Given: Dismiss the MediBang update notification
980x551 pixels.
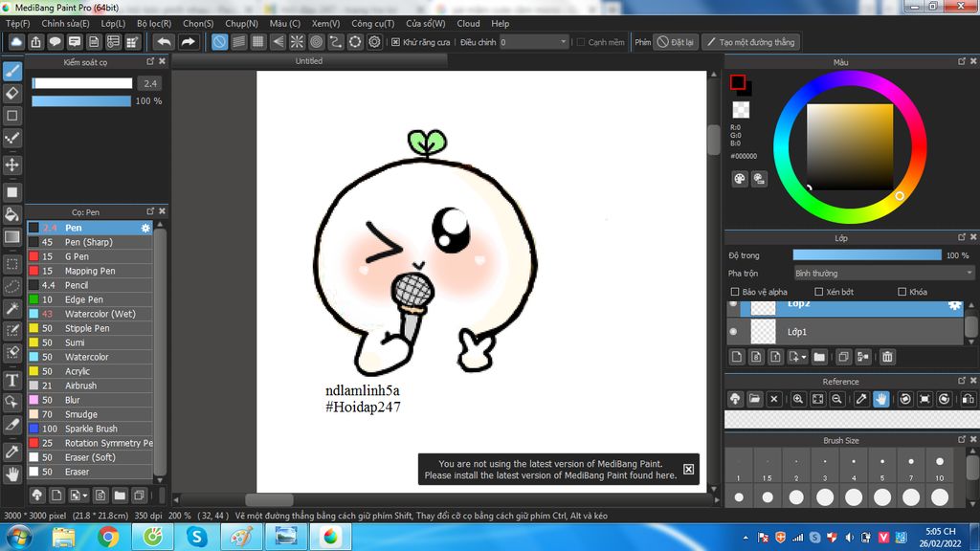Looking at the screenshot, I should point(688,469).
